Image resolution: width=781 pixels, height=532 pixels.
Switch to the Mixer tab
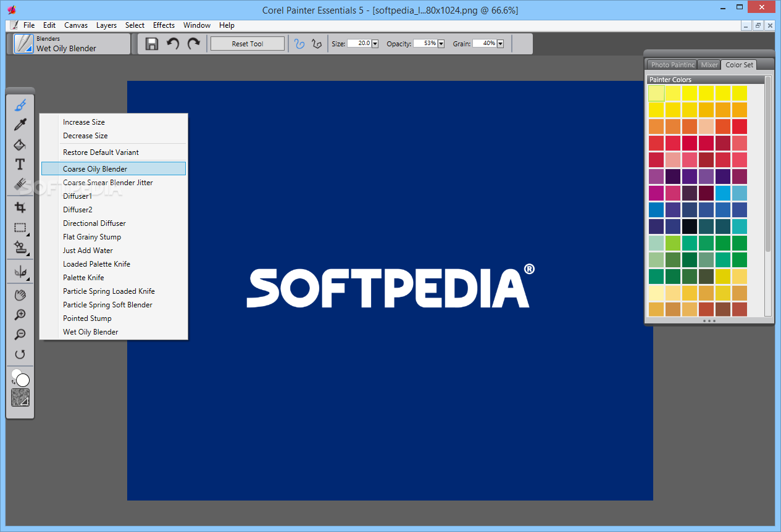pyautogui.click(x=709, y=65)
